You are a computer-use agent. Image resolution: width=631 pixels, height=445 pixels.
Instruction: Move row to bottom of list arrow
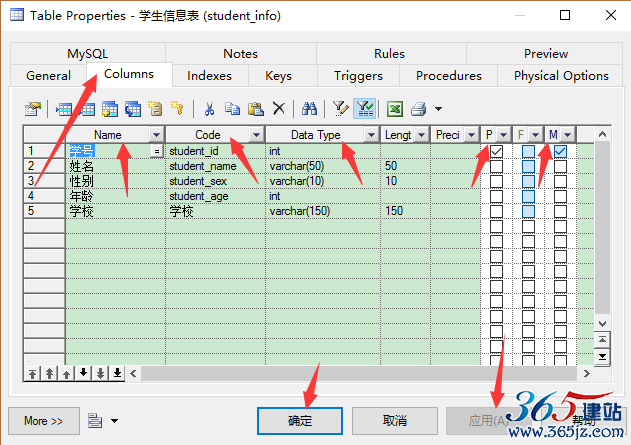click(x=117, y=374)
